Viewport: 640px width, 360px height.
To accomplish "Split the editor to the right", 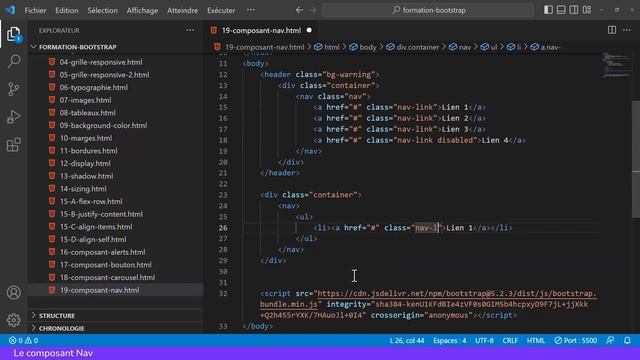I will [x=611, y=30].
